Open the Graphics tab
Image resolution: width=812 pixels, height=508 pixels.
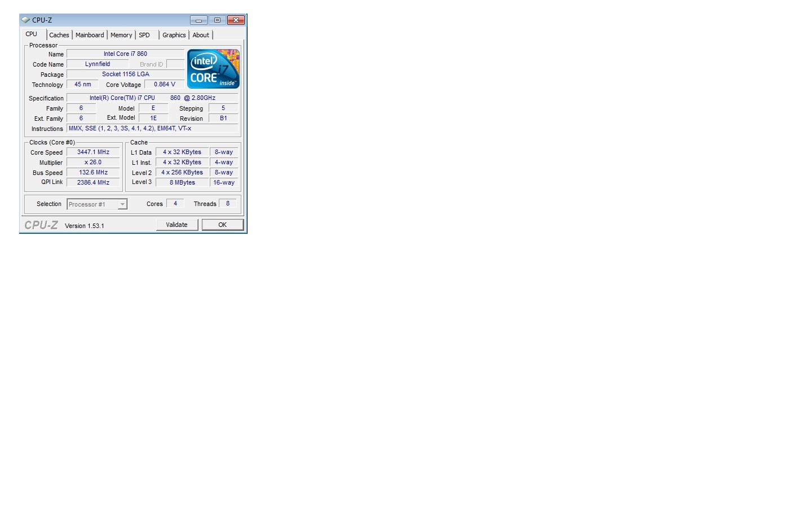[174, 35]
